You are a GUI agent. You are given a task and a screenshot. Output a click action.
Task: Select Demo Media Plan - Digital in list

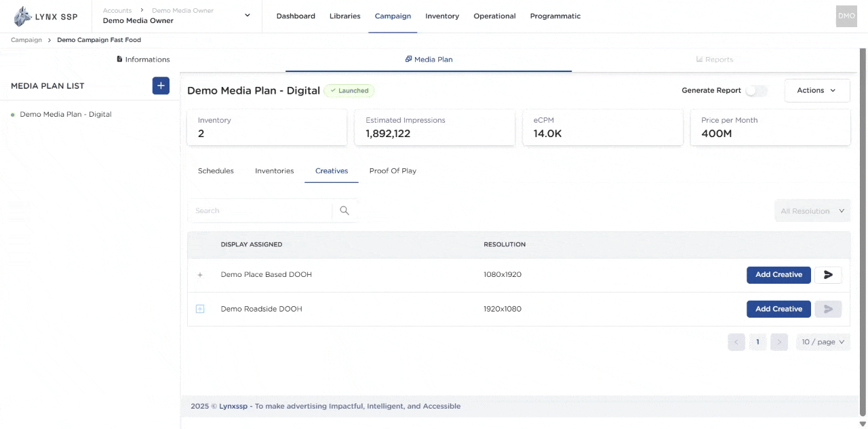click(x=66, y=115)
